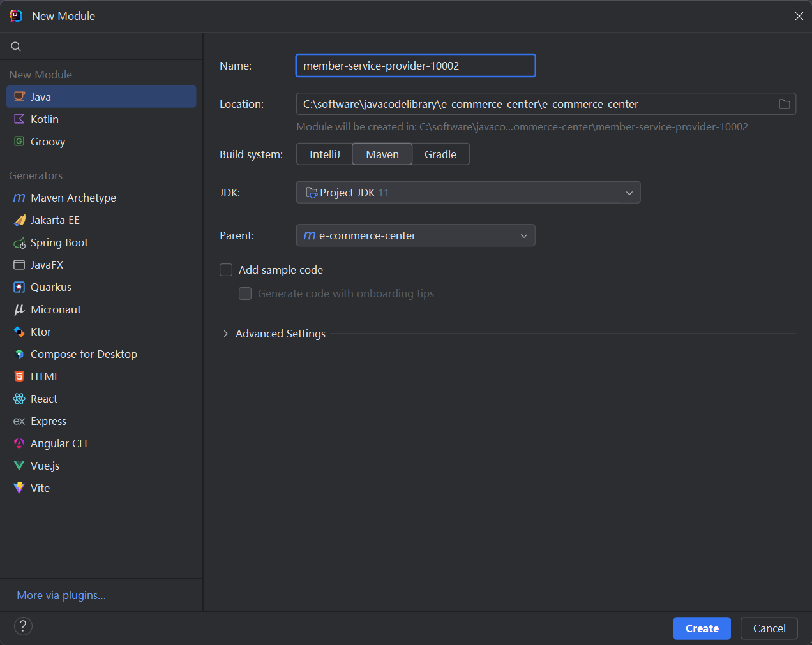Screen dimensions: 812x645
Task: Click the Create button
Action: click(702, 628)
